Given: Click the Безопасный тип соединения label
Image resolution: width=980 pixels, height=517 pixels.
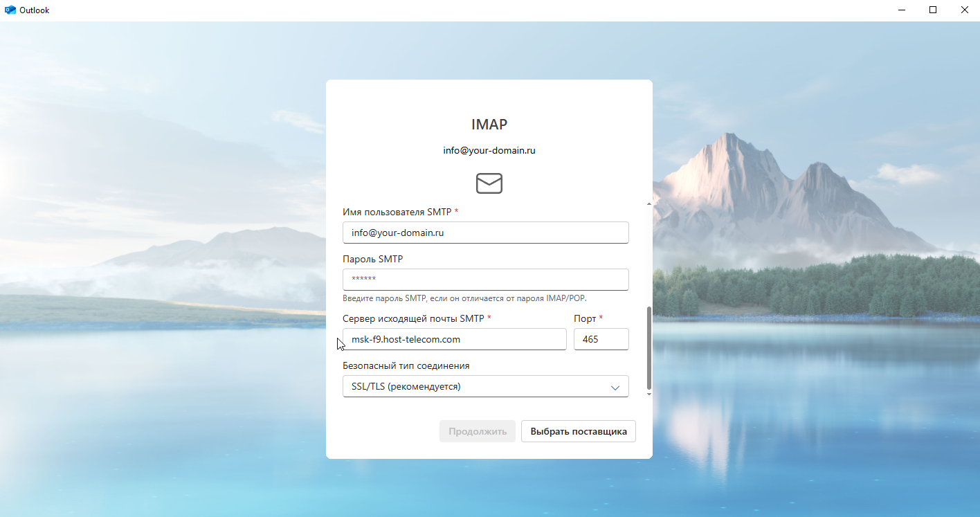Looking at the screenshot, I should tap(406, 365).
